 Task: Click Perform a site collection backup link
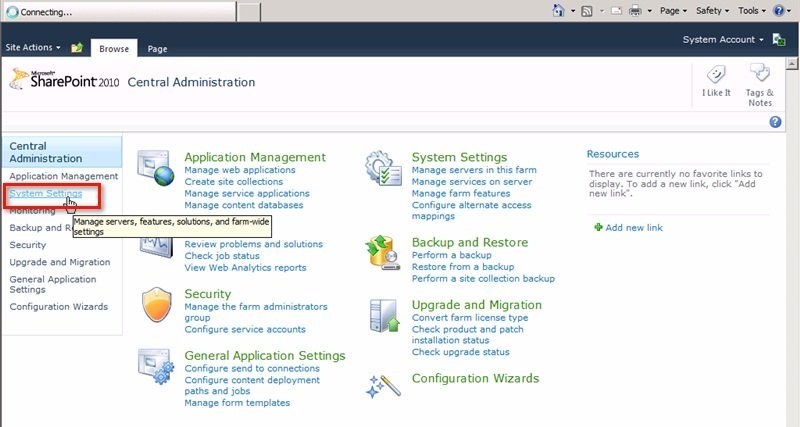pos(483,279)
